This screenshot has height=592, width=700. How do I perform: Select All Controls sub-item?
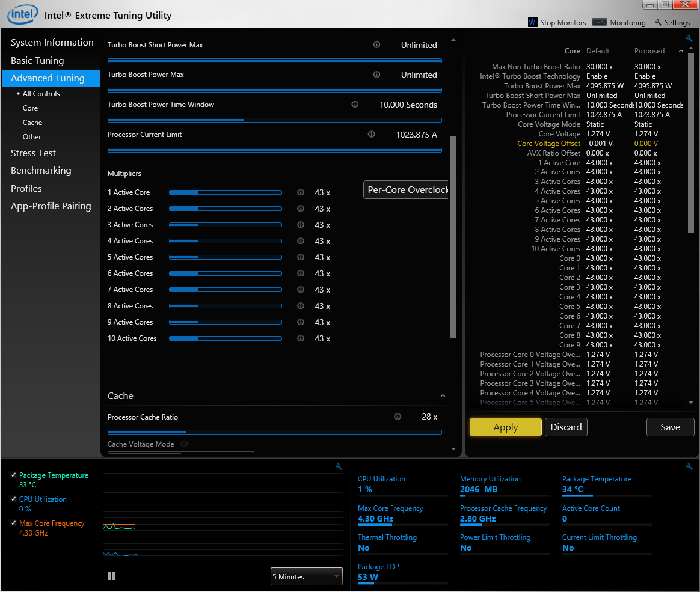pos(41,93)
